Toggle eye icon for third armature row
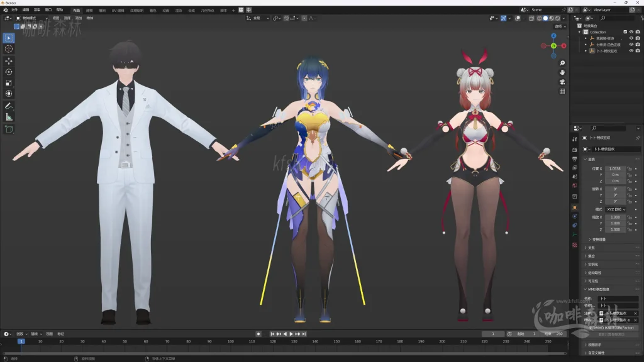644x362 pixels. (x=631, y=51)
